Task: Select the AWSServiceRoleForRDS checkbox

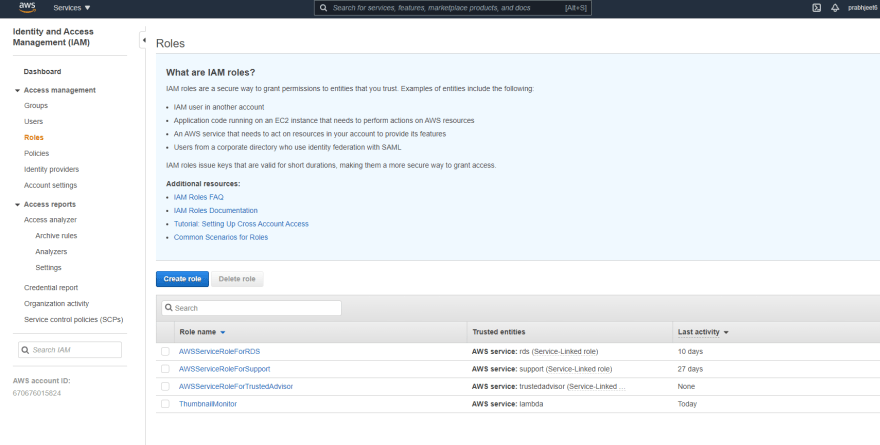Action: click(165, 351)
